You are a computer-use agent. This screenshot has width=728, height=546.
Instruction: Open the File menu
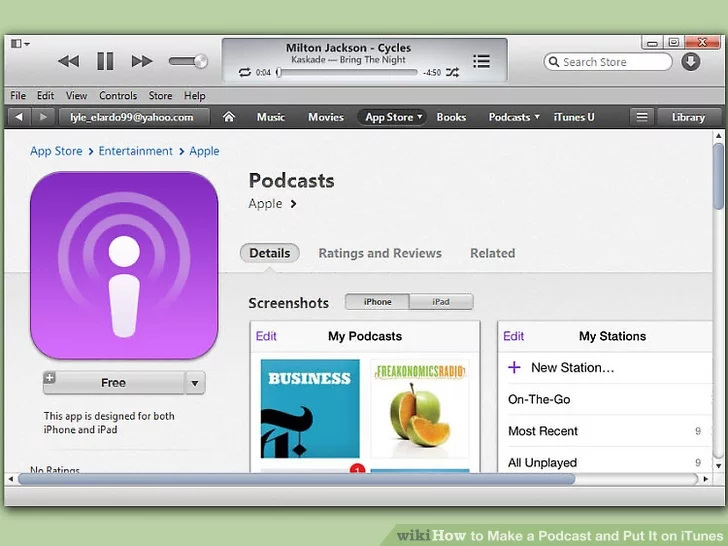click(18, 96)
